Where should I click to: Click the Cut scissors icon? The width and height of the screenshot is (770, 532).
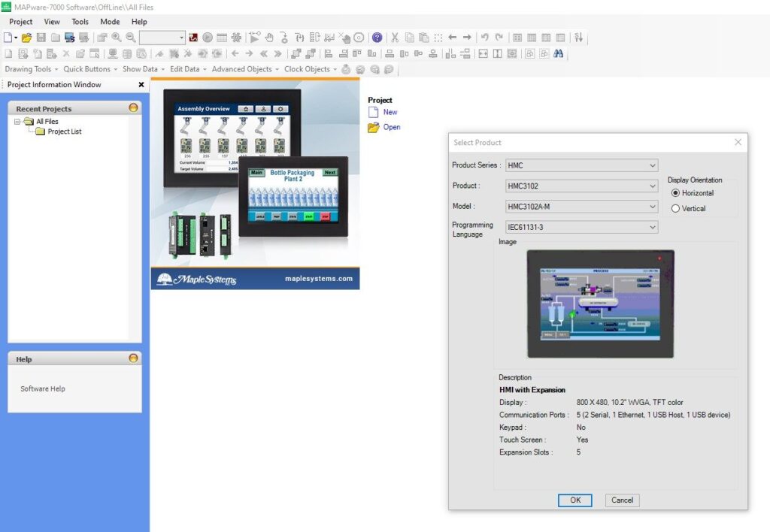pyautogui.click(x=395, y=38)
